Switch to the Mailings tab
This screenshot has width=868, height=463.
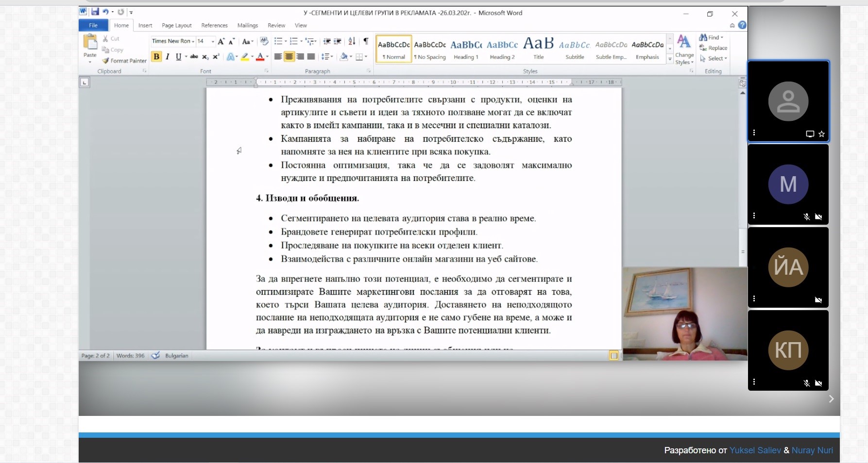click(x=248, y=25)
